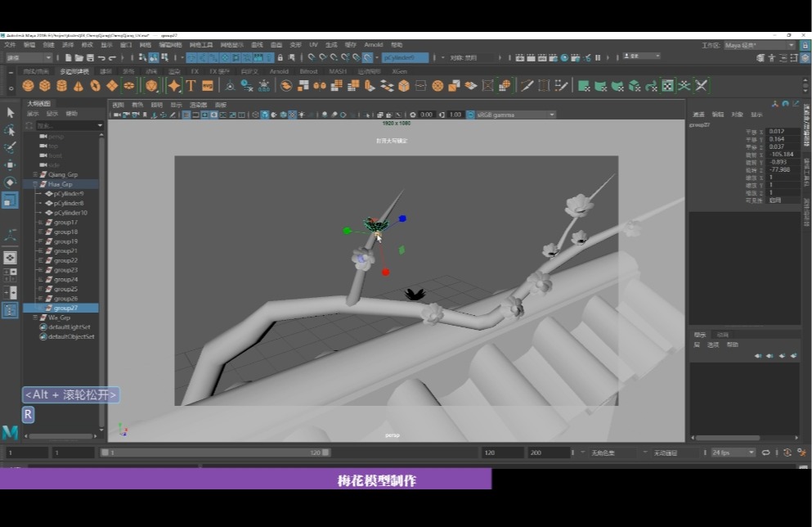Click the polygon cube shelf icon

pos(45,85)
